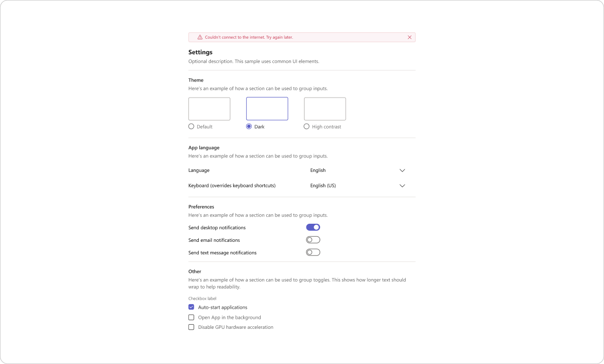Click the App language section title
The width and height of the screenshot is (604, 364).
tap(204, 148)
